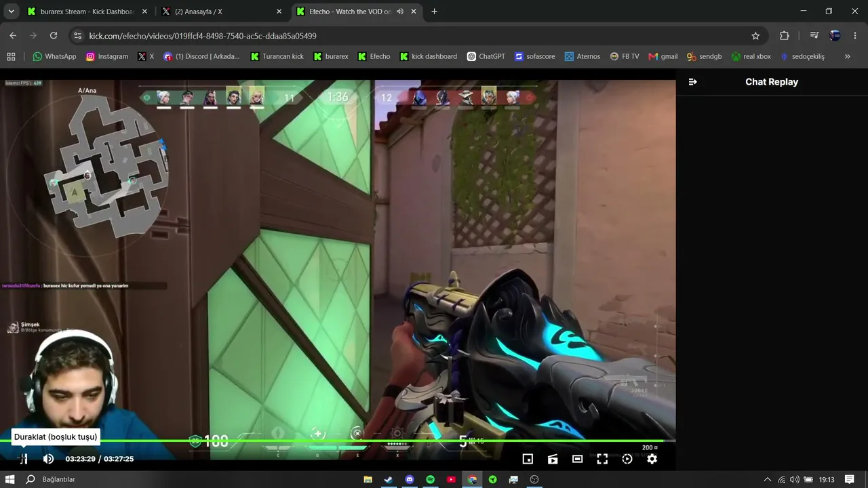Toggle picture-in-picture mini player
Viewport: 868px width, 488px height.
pyautogui.click(x=528, y=459)
